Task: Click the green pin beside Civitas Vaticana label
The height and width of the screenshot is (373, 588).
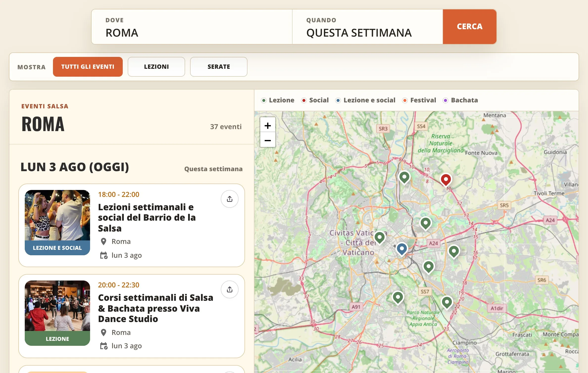Action: pos(380,238)
